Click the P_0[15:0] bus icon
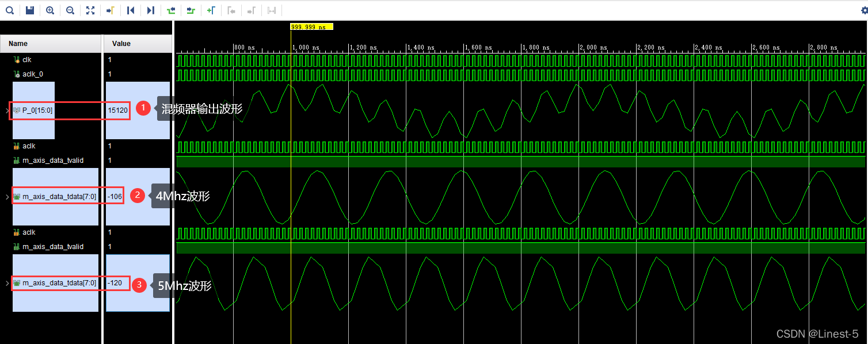This screenshot has height=344, width=868. 17,110
